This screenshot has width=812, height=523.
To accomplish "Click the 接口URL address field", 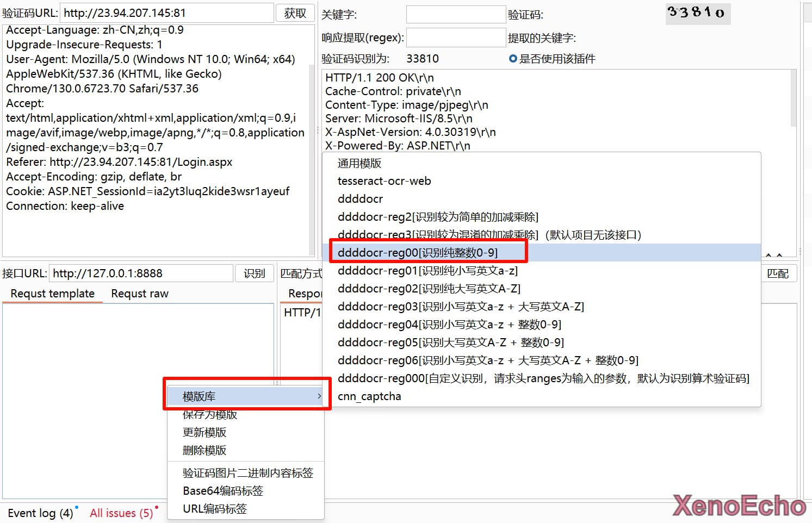I will click(x=141, y=273).
